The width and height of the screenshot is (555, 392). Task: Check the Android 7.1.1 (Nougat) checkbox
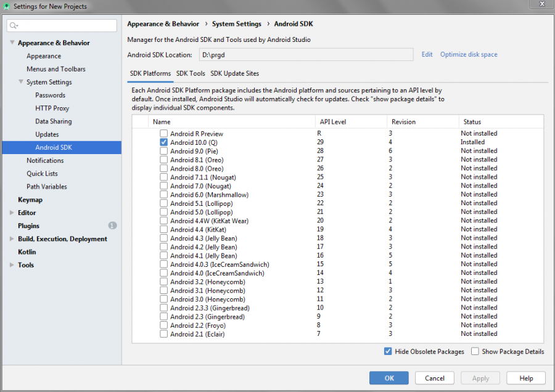(163, 177)
